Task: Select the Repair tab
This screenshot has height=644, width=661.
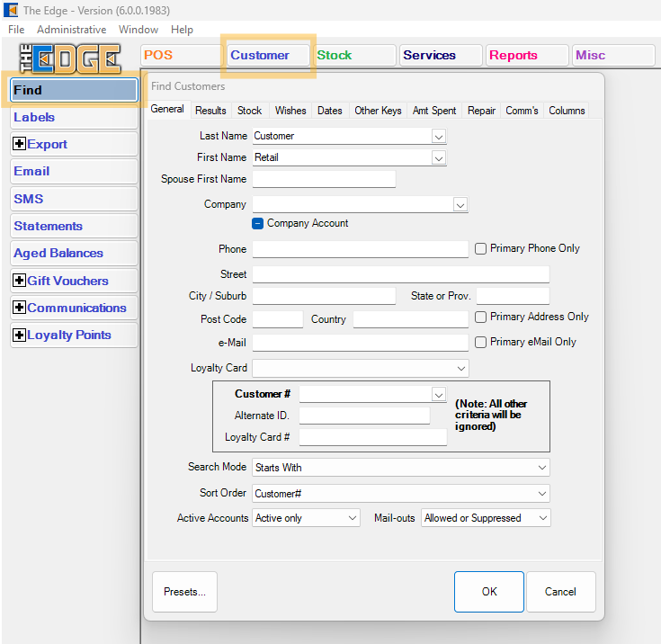Action: [x=481, y=111]
